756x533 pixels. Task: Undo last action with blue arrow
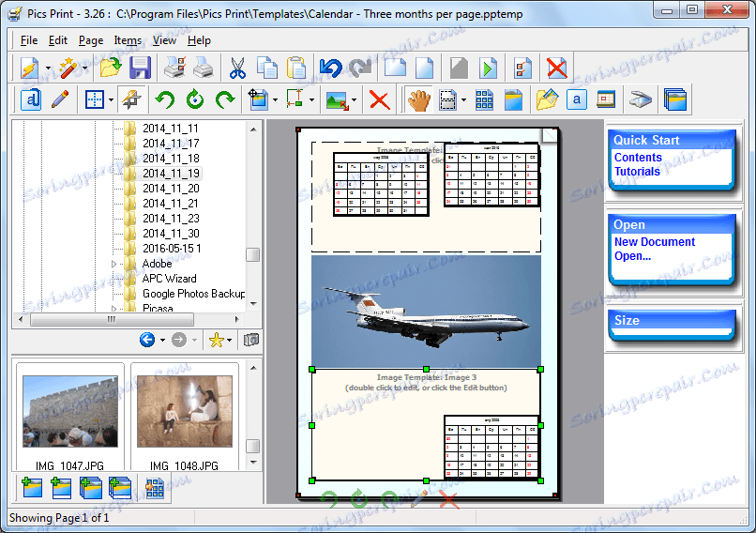pyautogui.click(x=331, y=68)
